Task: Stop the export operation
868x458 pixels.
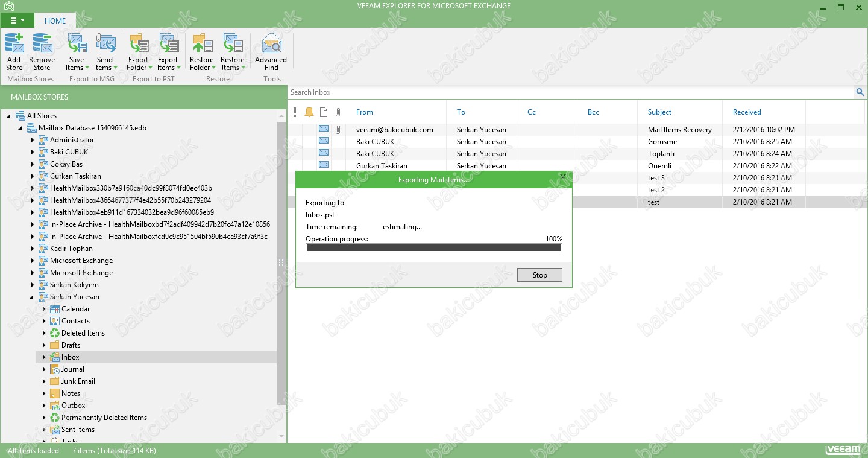Action: click(539, 275)
